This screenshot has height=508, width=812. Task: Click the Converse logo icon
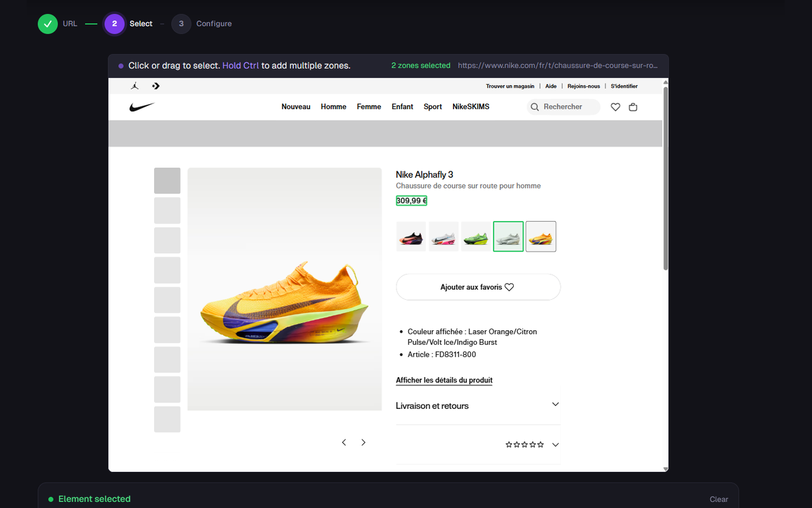pyautogui.click(x=156, y=86)
